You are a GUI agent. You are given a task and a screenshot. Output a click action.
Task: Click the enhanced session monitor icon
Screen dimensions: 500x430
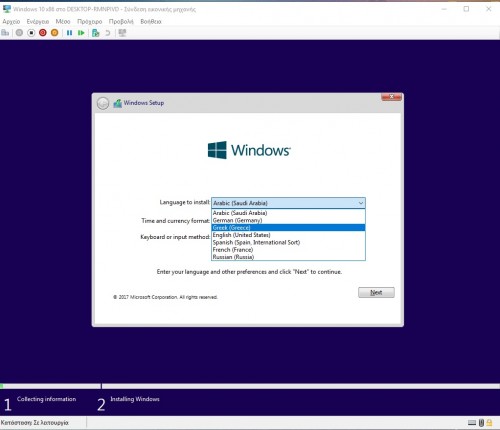[122, 33]
